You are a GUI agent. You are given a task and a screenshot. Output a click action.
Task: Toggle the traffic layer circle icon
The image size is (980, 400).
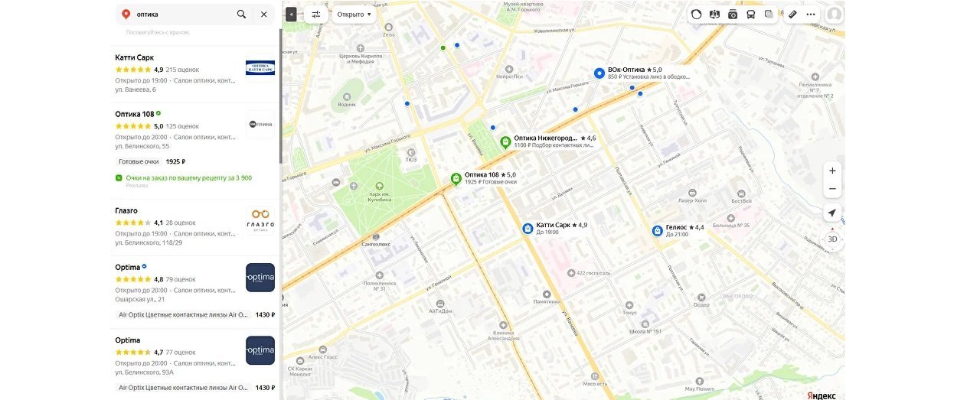[696, 14]
